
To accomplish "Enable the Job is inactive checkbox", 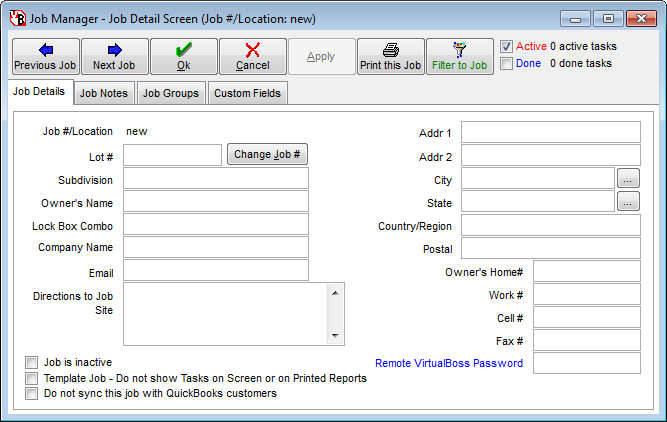I will [31, 362].
